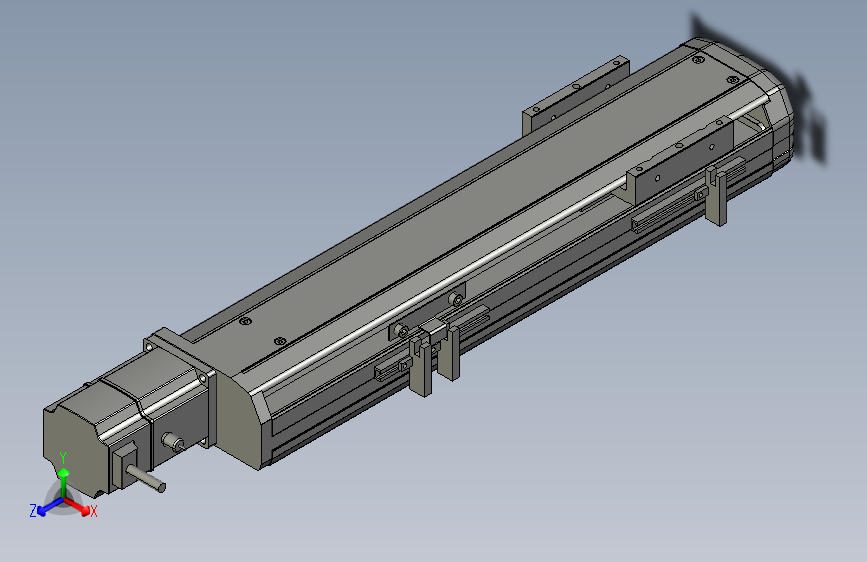Screen dimensions: 867x562
Task: Click the green Y axis of the triad
Action: 64,482
